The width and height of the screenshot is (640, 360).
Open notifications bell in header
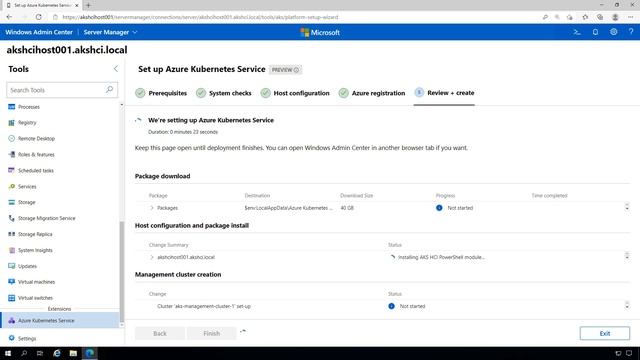pyautogui.click(x=595, y=32)
